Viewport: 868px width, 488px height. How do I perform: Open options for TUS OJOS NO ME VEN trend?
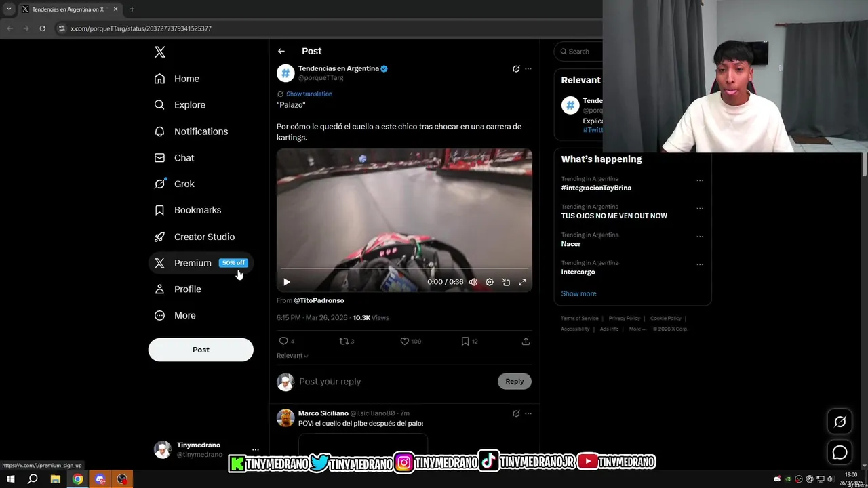coord(700,208)
